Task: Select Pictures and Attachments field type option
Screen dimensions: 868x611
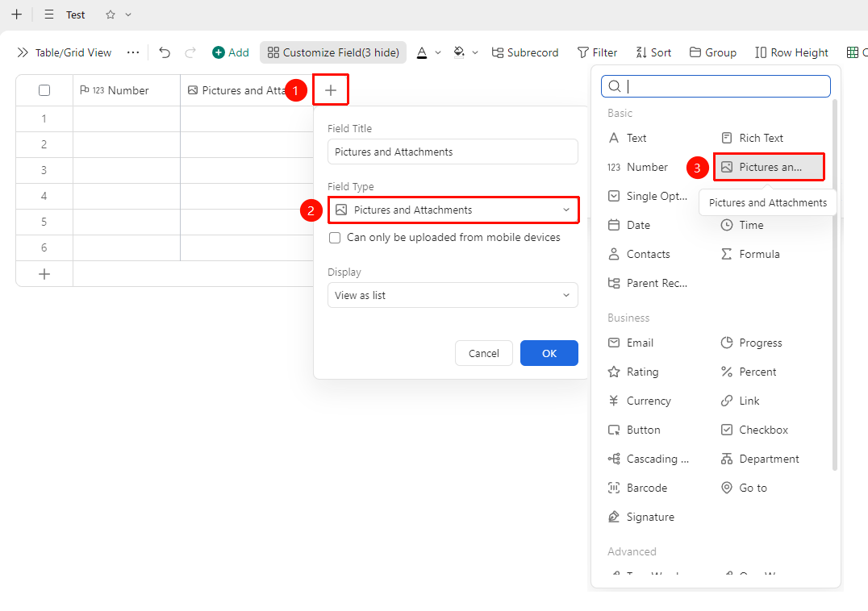Action: coord(769,167)
